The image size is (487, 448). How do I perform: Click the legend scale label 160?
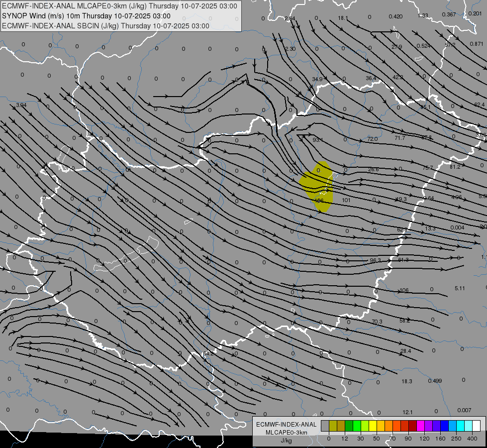point(440,439)
